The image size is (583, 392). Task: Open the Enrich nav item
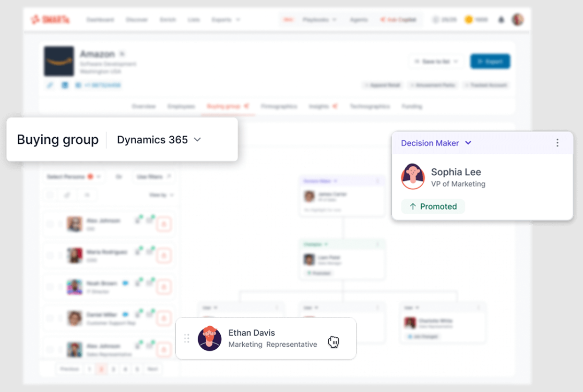168,20
